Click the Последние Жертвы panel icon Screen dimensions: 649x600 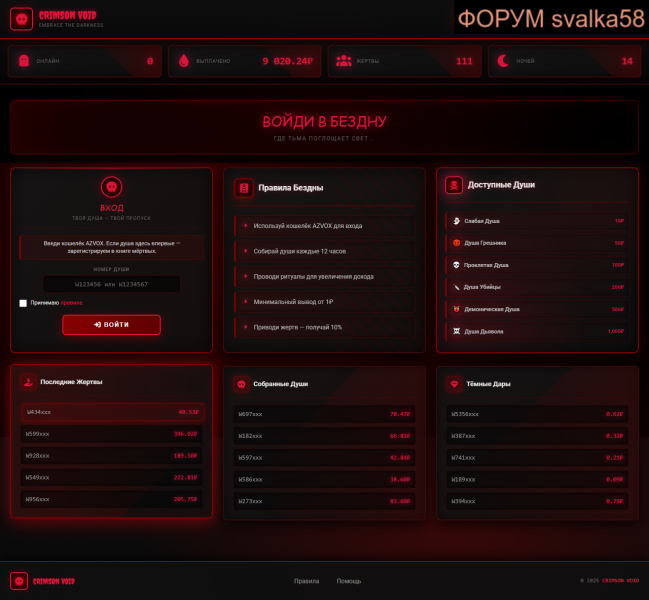(29, 381)
